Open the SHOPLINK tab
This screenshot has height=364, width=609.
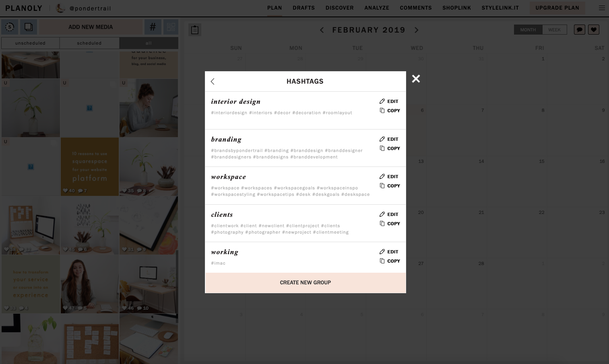456,8
